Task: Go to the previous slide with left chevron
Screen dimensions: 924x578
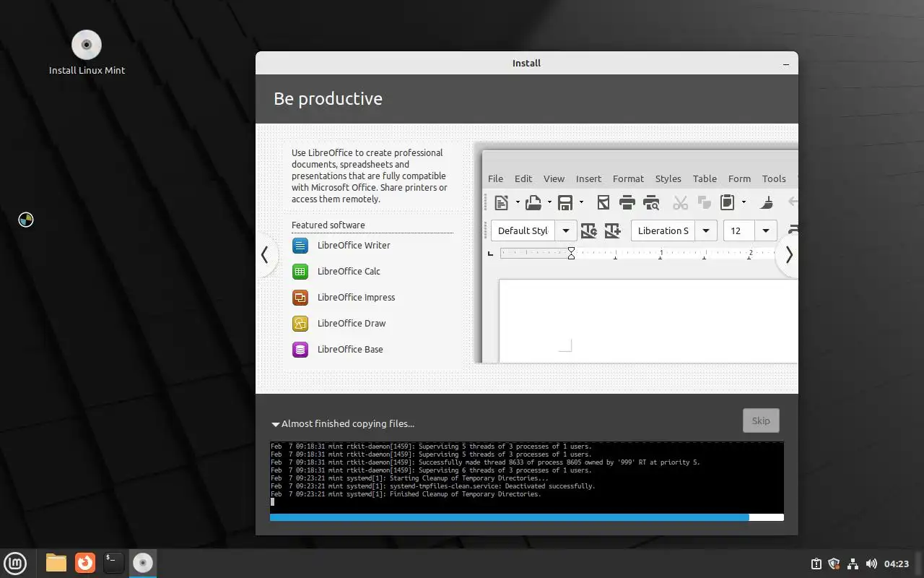Action: tap(265, 254)
